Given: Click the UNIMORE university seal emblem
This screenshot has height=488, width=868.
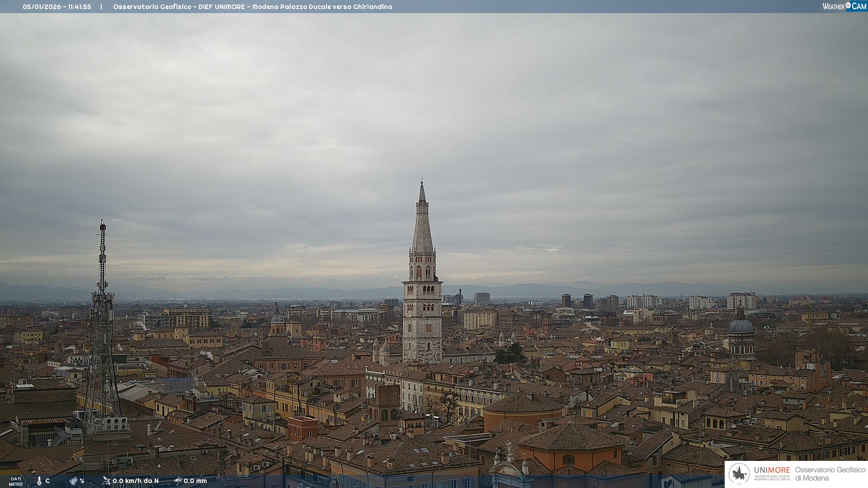Looking at the screenshot, I should point(739,474).
